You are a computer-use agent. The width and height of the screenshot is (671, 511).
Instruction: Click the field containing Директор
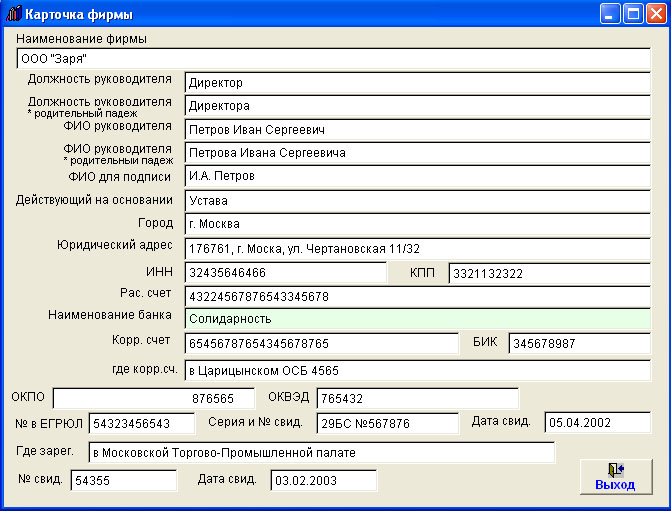click(x=418, y=83)
